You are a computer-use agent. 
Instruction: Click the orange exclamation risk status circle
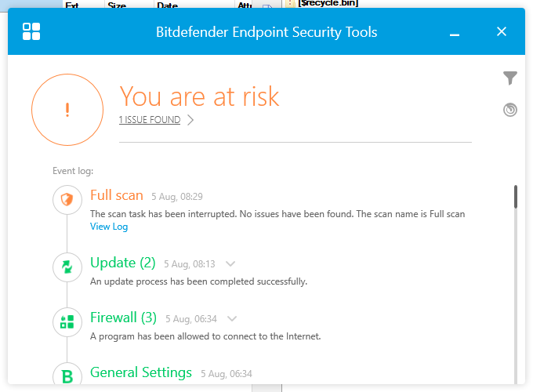tap(67, 111)
